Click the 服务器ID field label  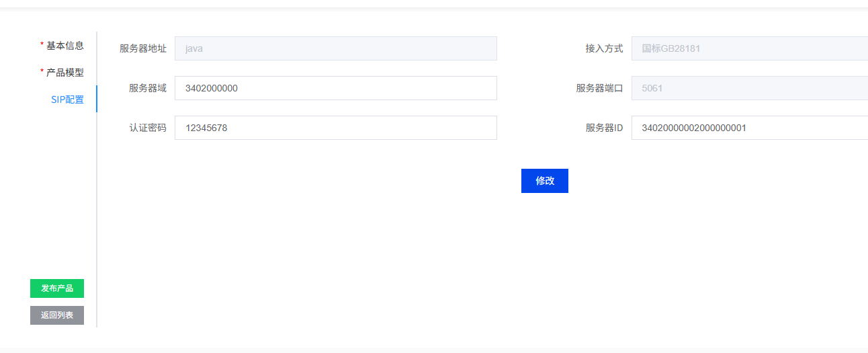[604, 128]
